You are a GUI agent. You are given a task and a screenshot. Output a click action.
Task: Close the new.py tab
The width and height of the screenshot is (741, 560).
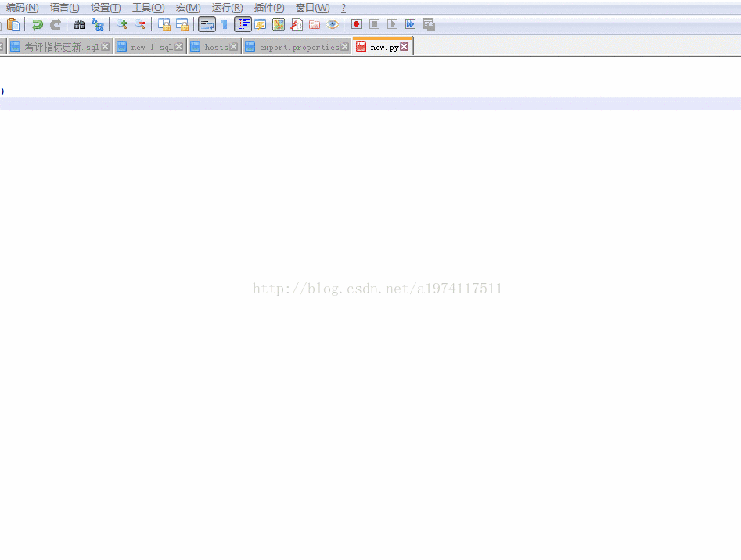[x=405, y=46]
